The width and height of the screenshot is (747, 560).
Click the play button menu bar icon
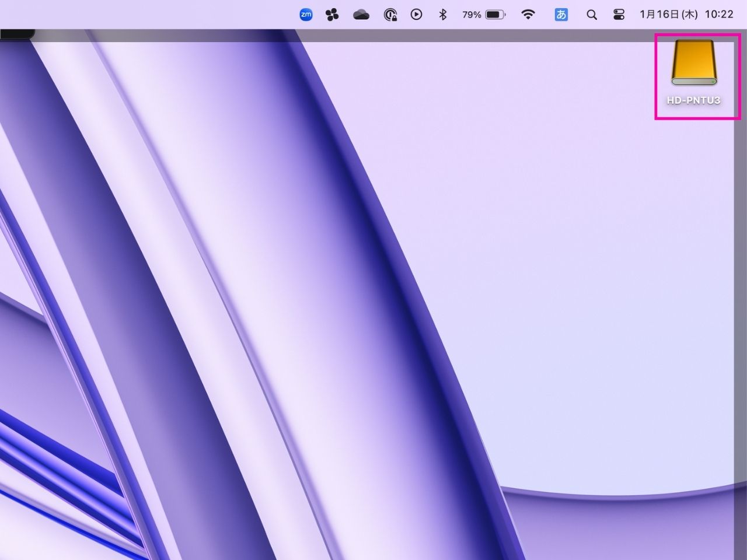click(416, 15)
